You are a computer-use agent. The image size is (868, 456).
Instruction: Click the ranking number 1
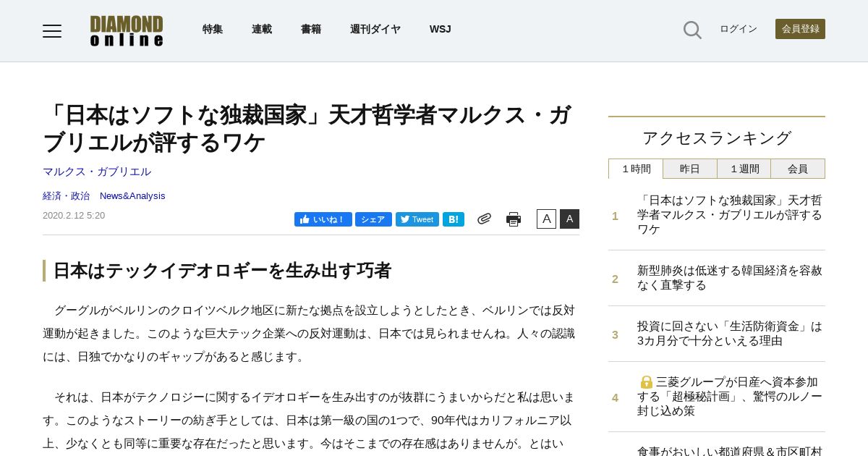616,216
